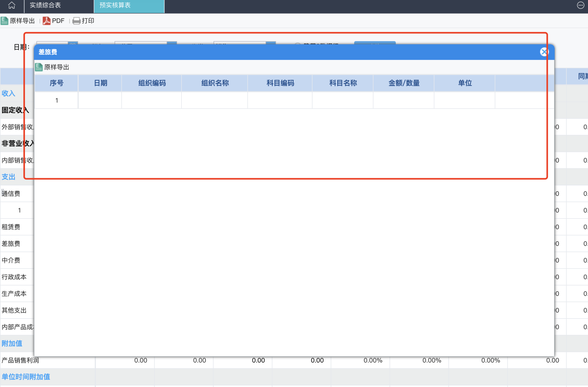588x387 pixels.
Task: Click the 支出 section link
Action: click(x=8, y=177)
